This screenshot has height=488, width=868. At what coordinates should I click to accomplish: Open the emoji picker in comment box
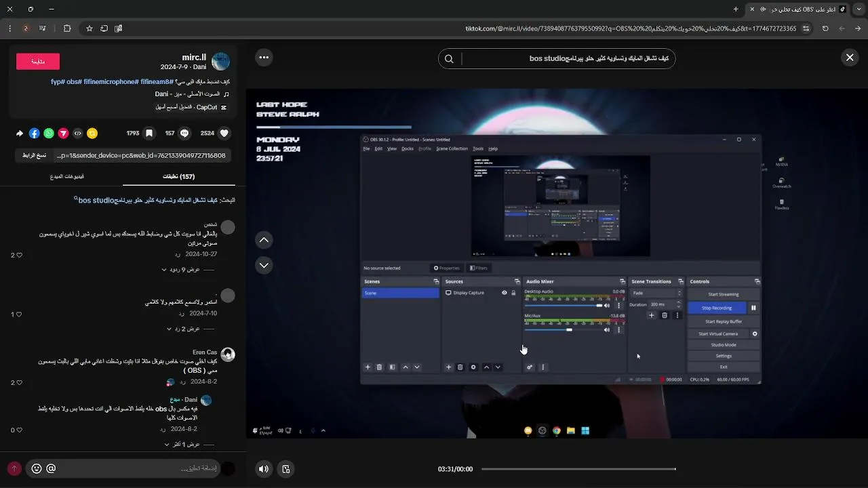(37, 468)
